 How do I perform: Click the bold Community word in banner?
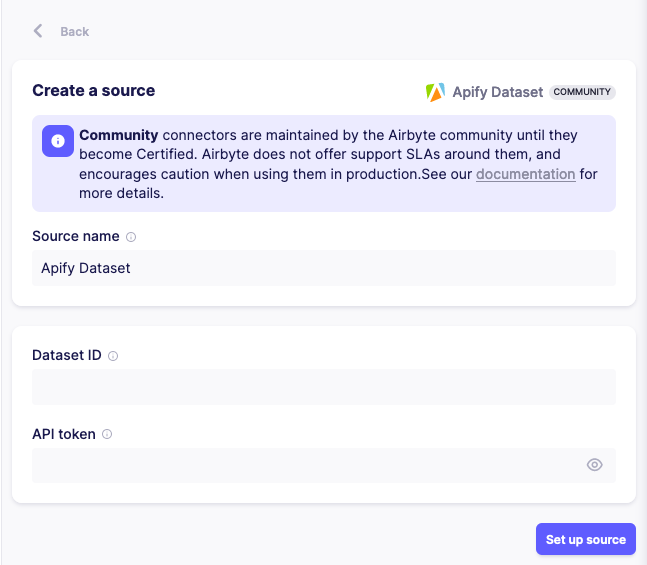pyautogui.click(x=118, y=135)
